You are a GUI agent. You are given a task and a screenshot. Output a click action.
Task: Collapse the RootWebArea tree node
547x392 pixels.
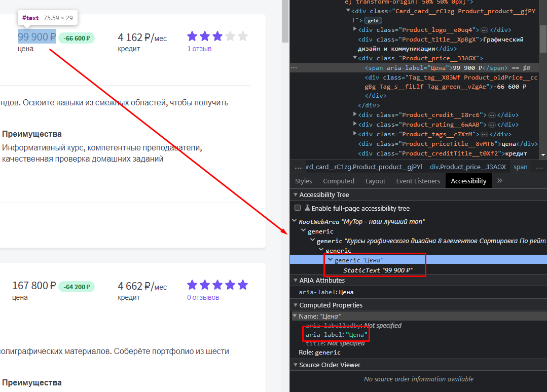[295, 221]
